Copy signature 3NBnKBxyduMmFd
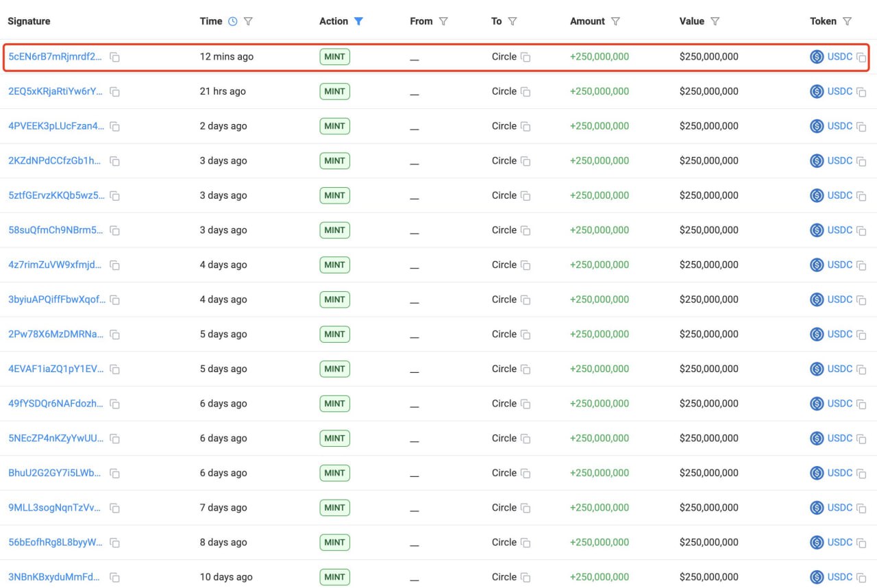The height and width of the screenshot is (588, 877). [x=115, y=578]
